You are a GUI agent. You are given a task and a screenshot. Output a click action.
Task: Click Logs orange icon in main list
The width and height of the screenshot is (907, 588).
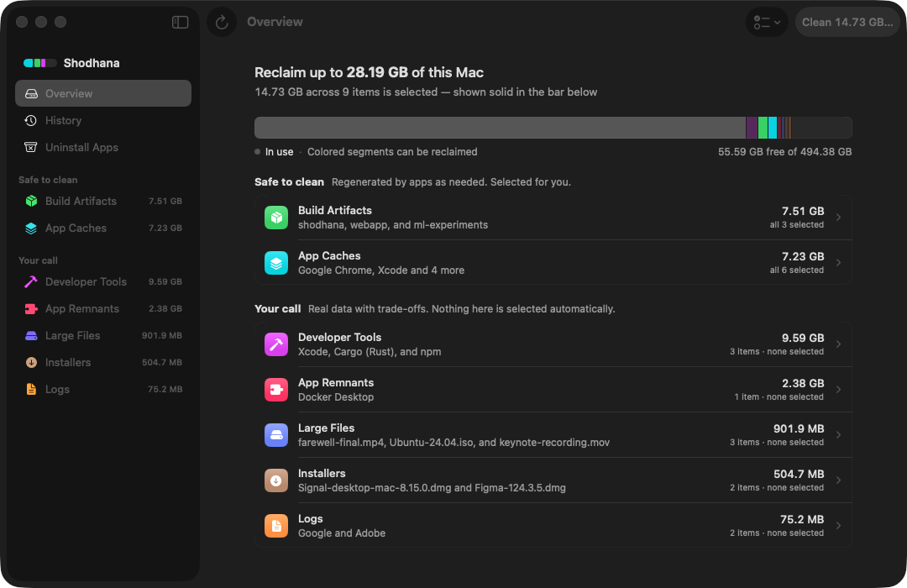pos(276,526)
